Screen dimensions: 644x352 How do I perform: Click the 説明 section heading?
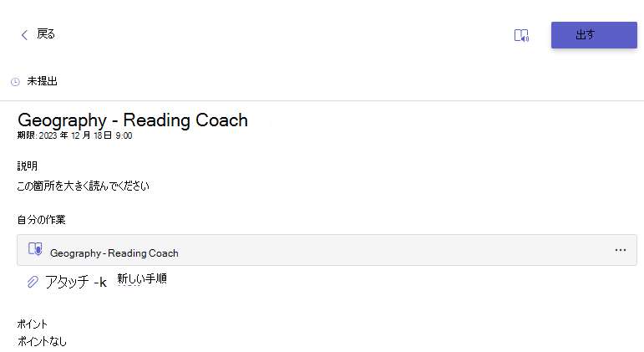point(28,166)
